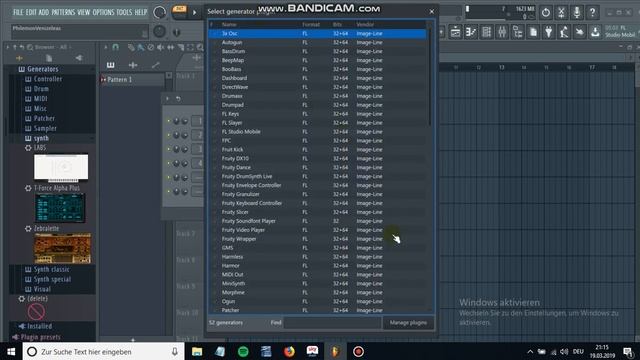The height and width of the screenshot is (360, 640).
Task: Open the OPTIONS menu
Action: point(104,12)
